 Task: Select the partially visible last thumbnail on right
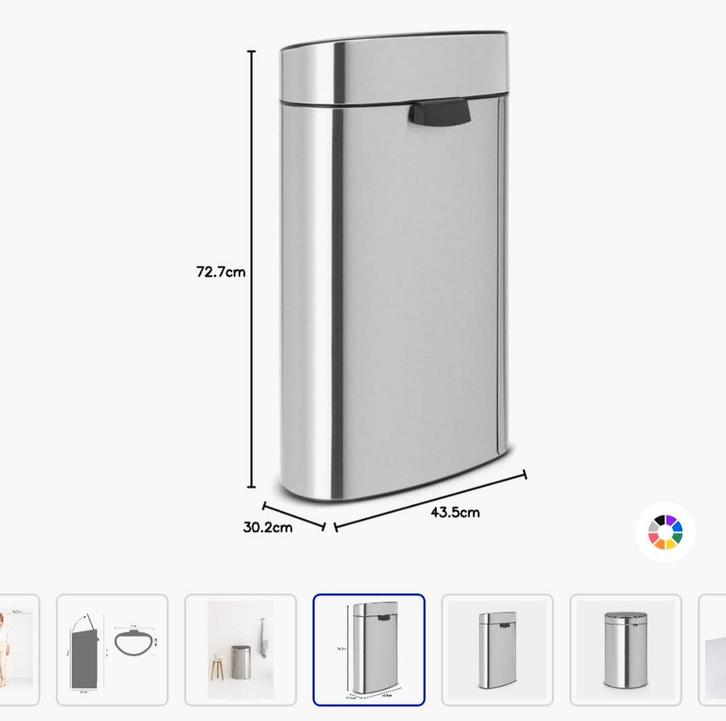point(712,650)
